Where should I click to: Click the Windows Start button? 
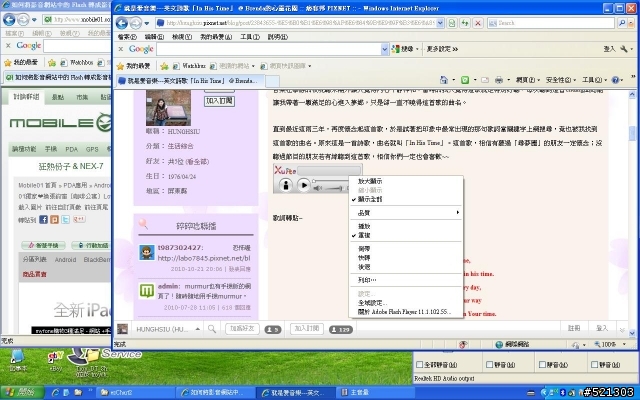click(22, 393)
